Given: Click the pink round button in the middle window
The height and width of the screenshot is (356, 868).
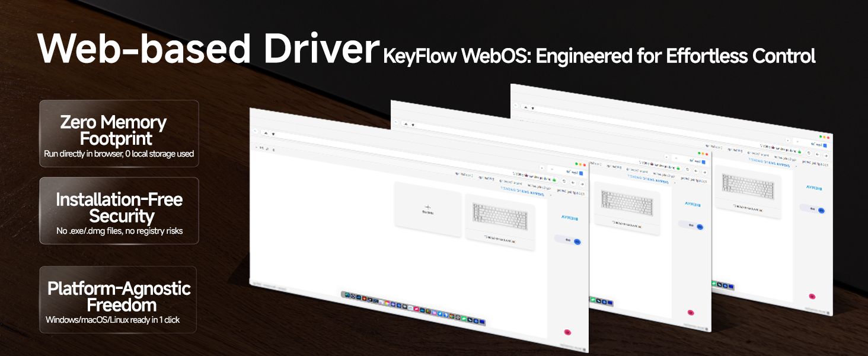Looking at the screenshot, I should coord(690,312).
